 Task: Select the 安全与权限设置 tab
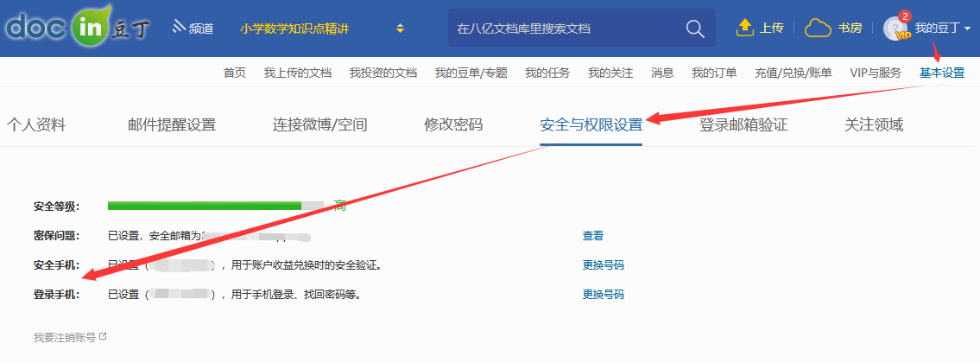pos(591,125)
